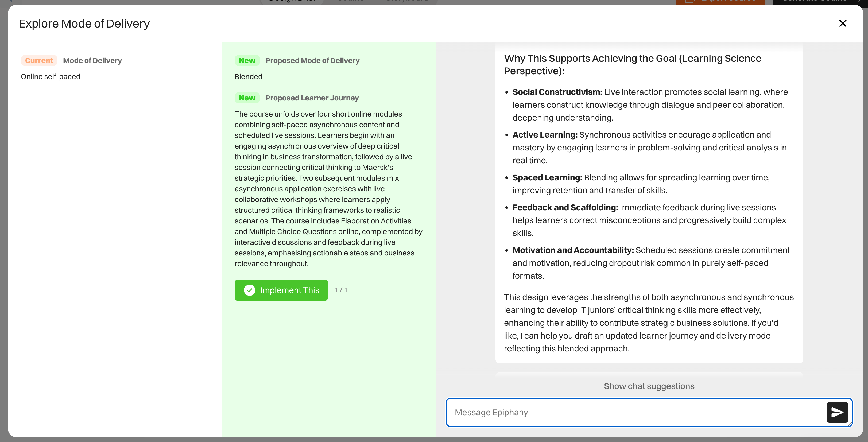Click the 'Social Constructivism:' bullet label

point(557,92)
